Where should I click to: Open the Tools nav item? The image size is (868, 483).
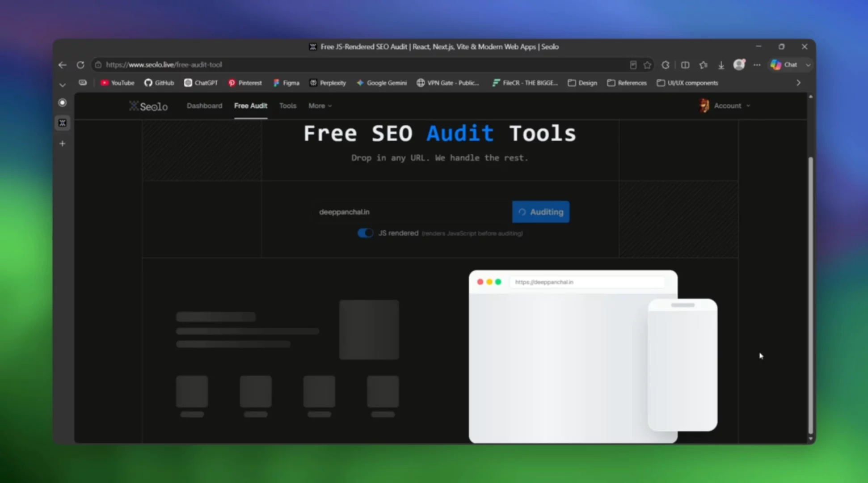288,106
